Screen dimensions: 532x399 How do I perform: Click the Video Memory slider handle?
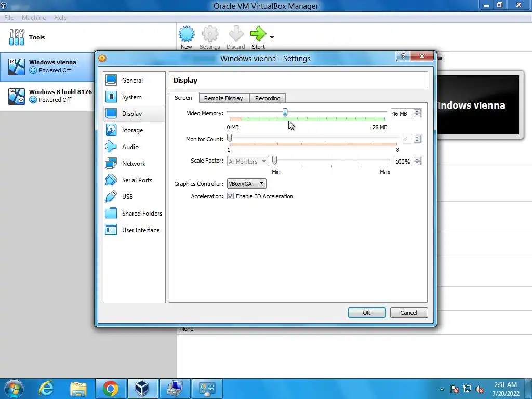[x=285, y=112]
